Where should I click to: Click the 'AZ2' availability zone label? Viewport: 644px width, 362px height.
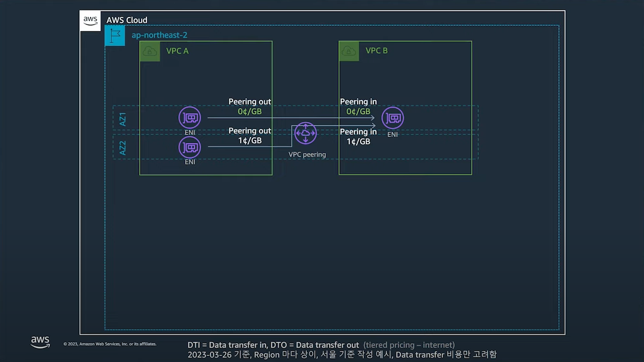click(x=123, y=148)
